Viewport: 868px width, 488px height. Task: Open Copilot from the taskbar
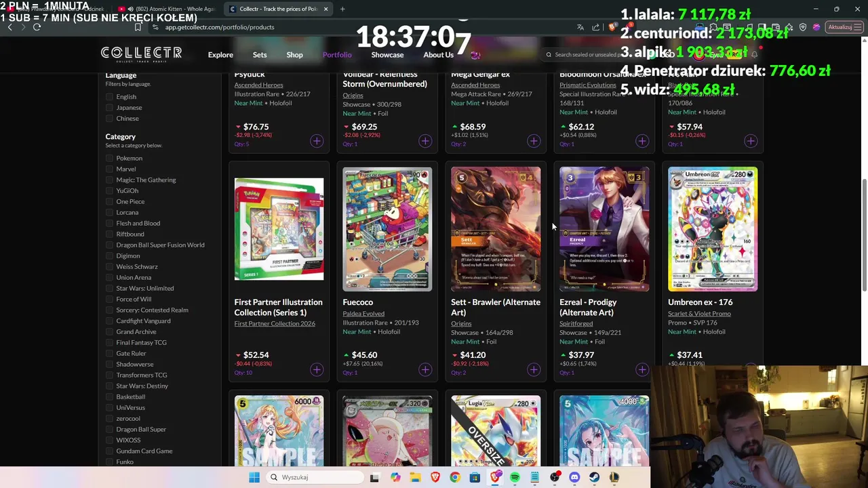[x=395, y=477]
